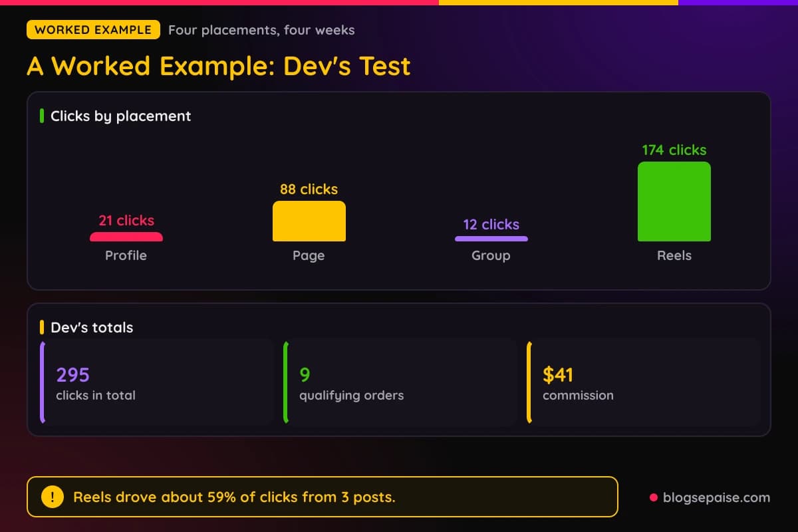This screenshot has height=532, width=798.
Task: Click the "Dev's totals" heading
Action: coord(92,327)
